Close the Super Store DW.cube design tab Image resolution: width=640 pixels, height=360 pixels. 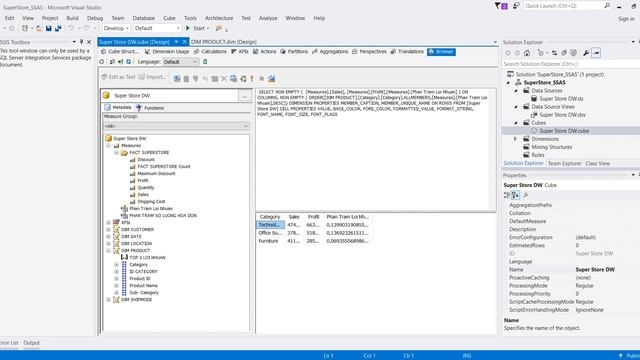pos(184,42)
